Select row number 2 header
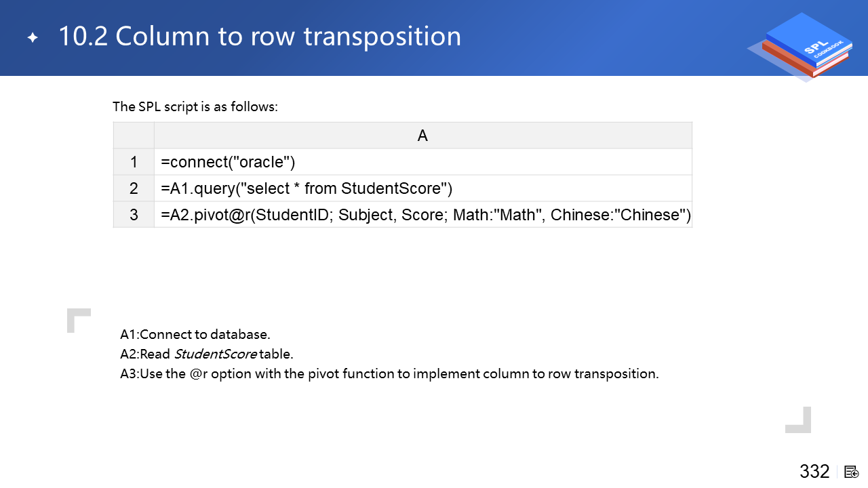This screenshot has height=488, width=868. tap(134, 188)
